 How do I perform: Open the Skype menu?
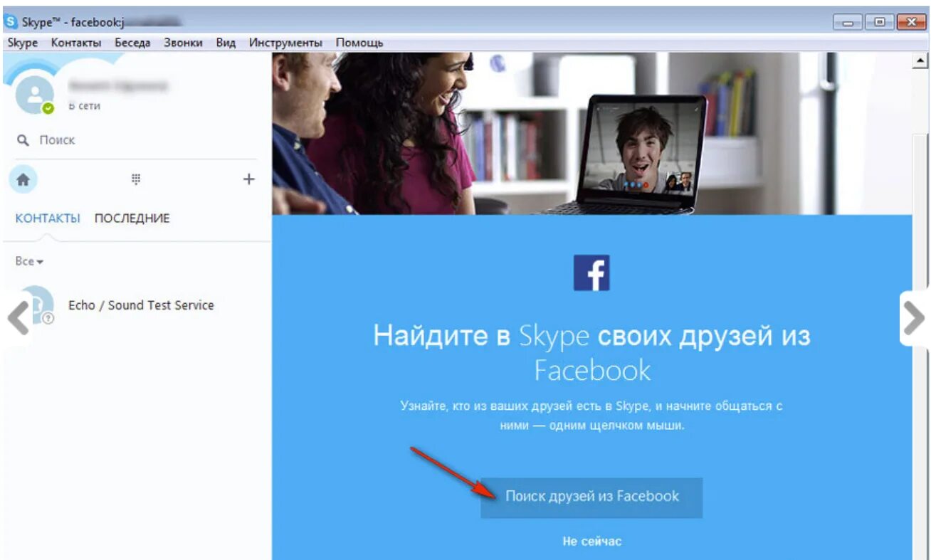[x=22, y=43]
